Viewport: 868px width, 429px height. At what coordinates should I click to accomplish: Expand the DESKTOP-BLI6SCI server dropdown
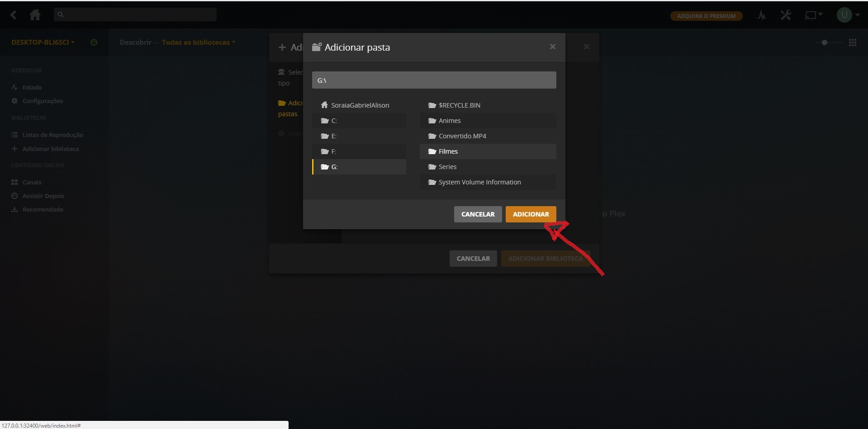coord(43,42)
